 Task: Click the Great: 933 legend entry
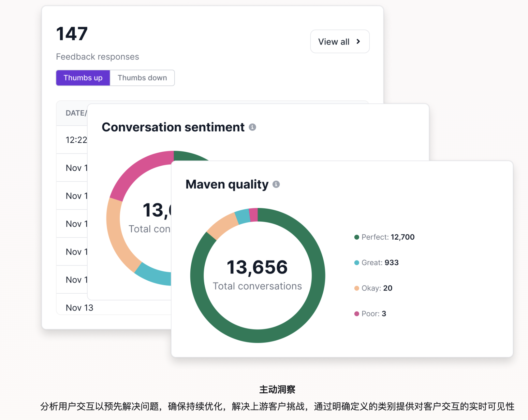(376, 263)
